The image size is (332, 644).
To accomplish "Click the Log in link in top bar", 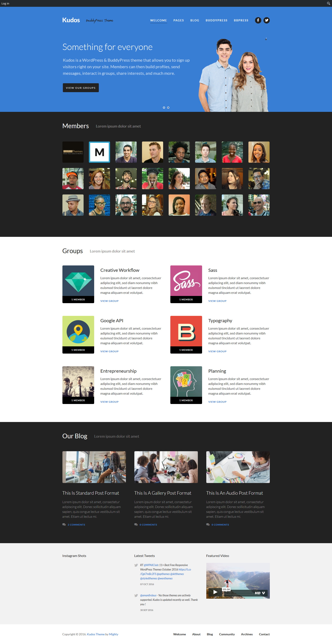I will tap(5, 4).
